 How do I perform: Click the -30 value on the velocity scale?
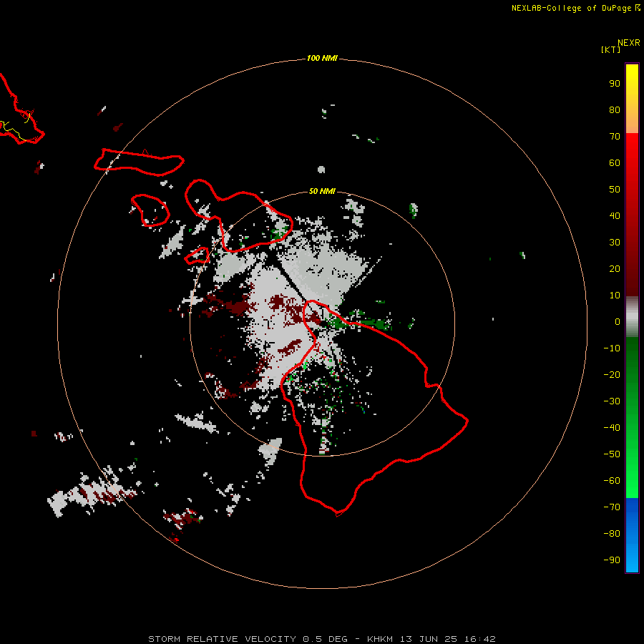(x=612, y=401)
